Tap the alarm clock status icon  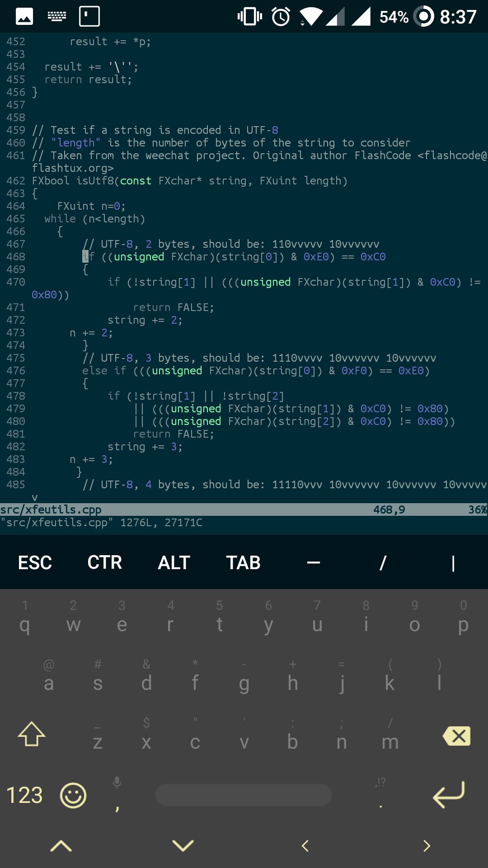pyautogui.click(x=281, y=17)
